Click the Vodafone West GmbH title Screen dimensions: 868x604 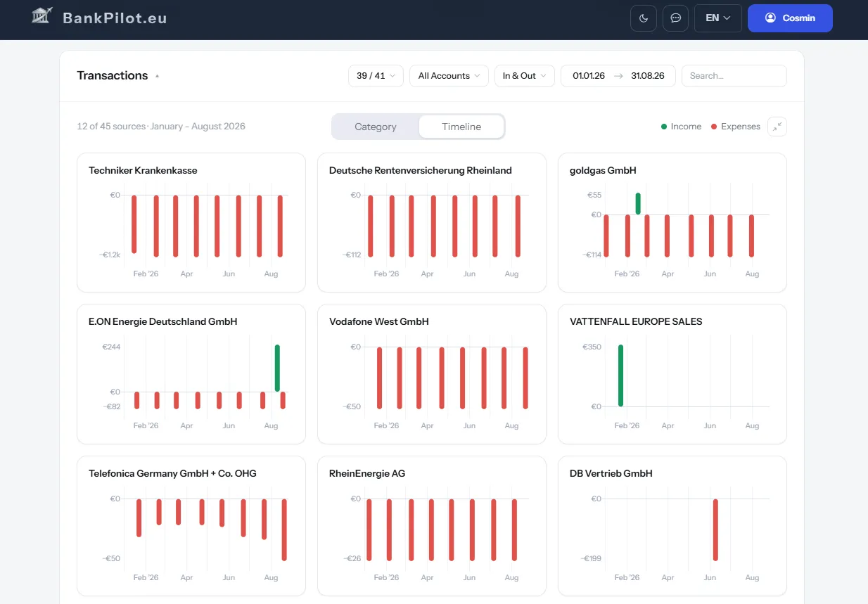click(379, 321)
